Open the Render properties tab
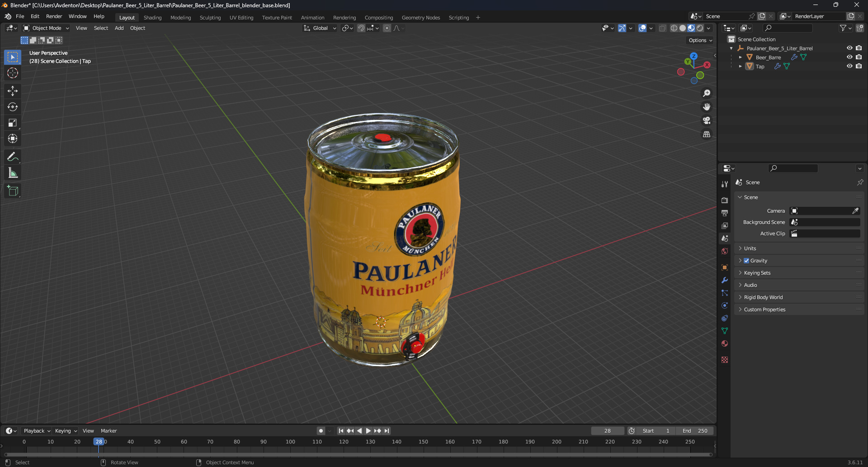 click(x=725, y=200)
